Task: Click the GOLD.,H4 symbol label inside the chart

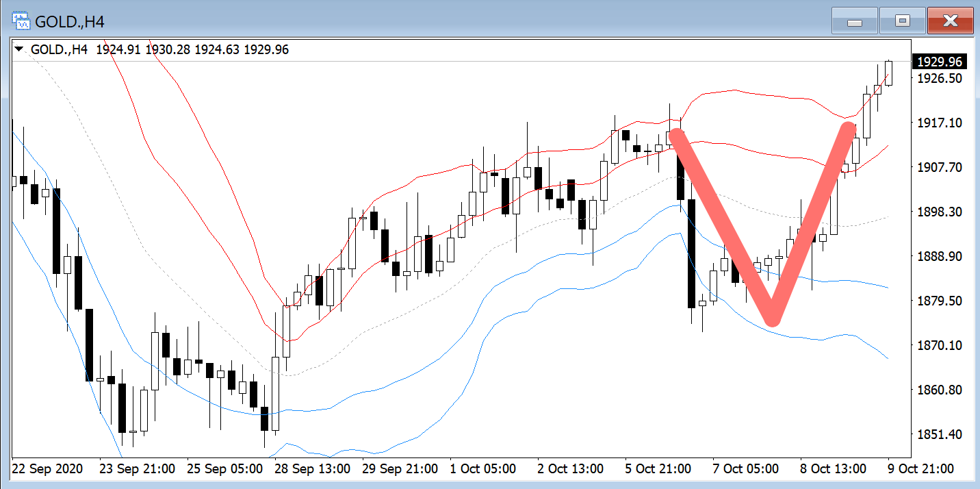Action: [x=59, y=49]
